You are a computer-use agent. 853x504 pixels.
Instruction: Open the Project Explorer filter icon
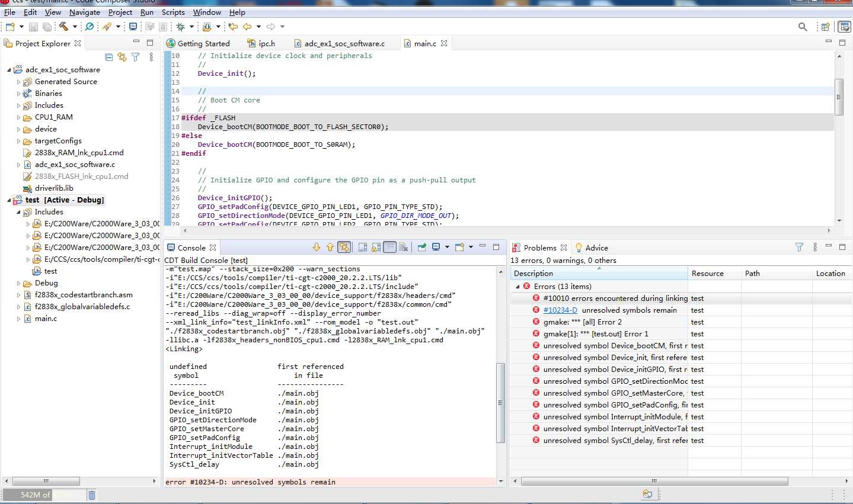[x=136, y=57]
